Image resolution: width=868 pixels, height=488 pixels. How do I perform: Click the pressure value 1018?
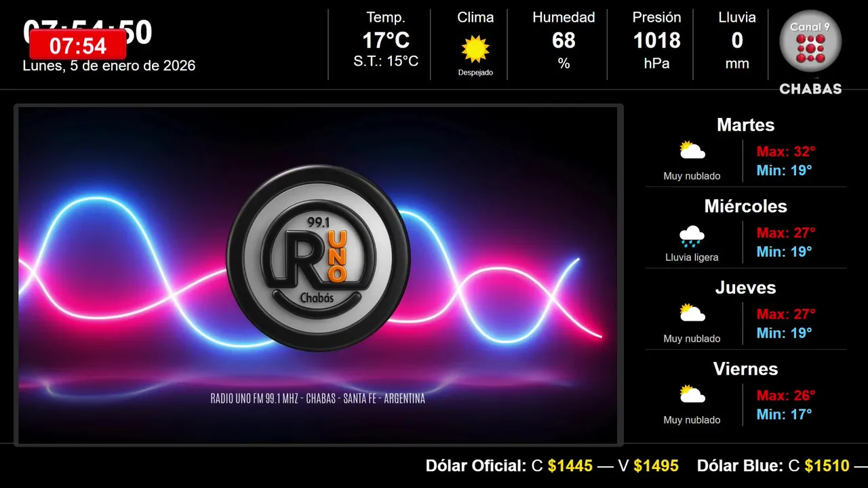656,41
